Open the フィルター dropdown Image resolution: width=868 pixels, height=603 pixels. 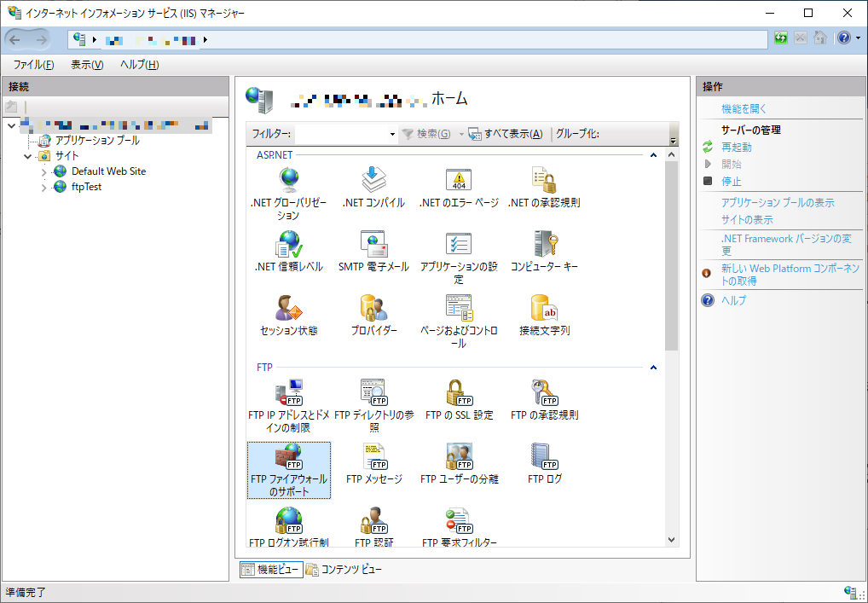[x=392, y=134]
